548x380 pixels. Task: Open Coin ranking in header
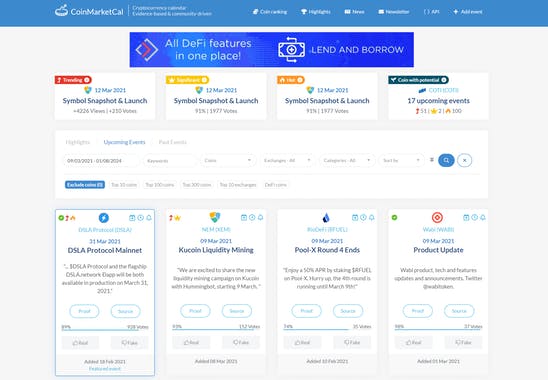tap(270, 12)
